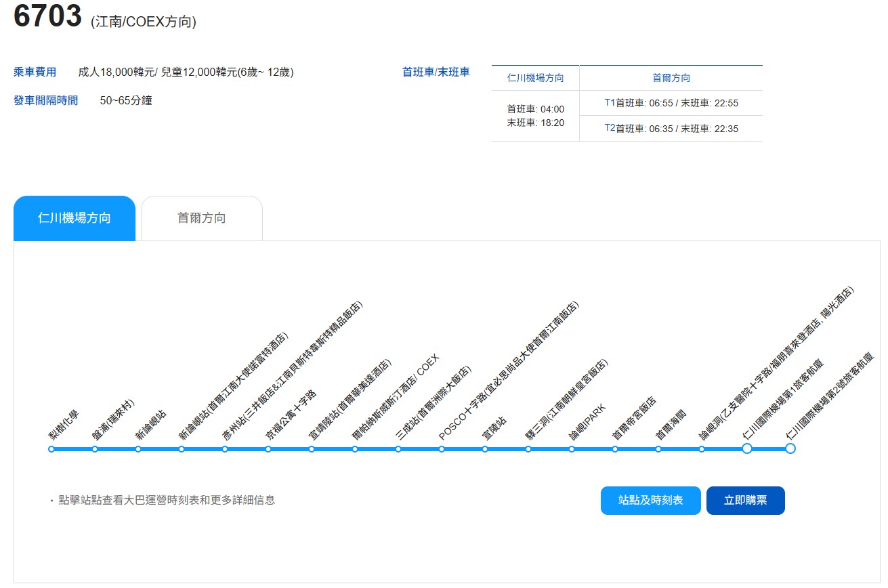This screenshot has height=588, width=888.
Task: Click the 宣陵站 station dot
Action: (x=485, y=448)
